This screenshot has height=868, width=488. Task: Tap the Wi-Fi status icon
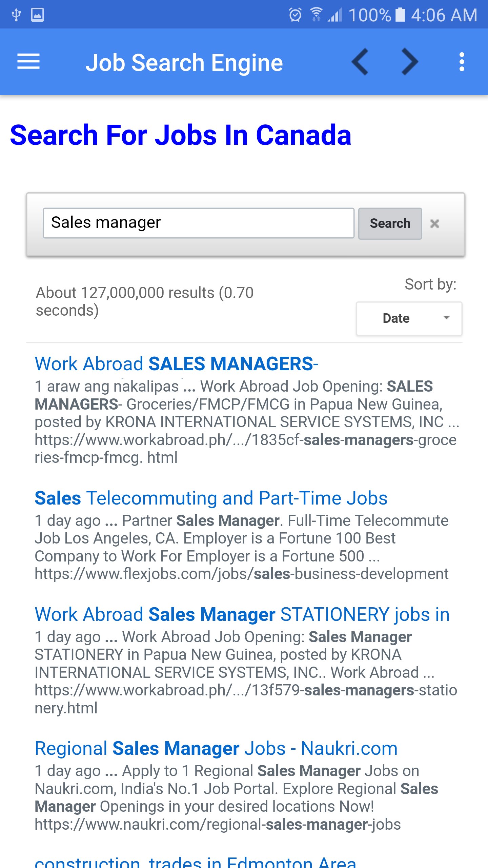coord(316,15)
